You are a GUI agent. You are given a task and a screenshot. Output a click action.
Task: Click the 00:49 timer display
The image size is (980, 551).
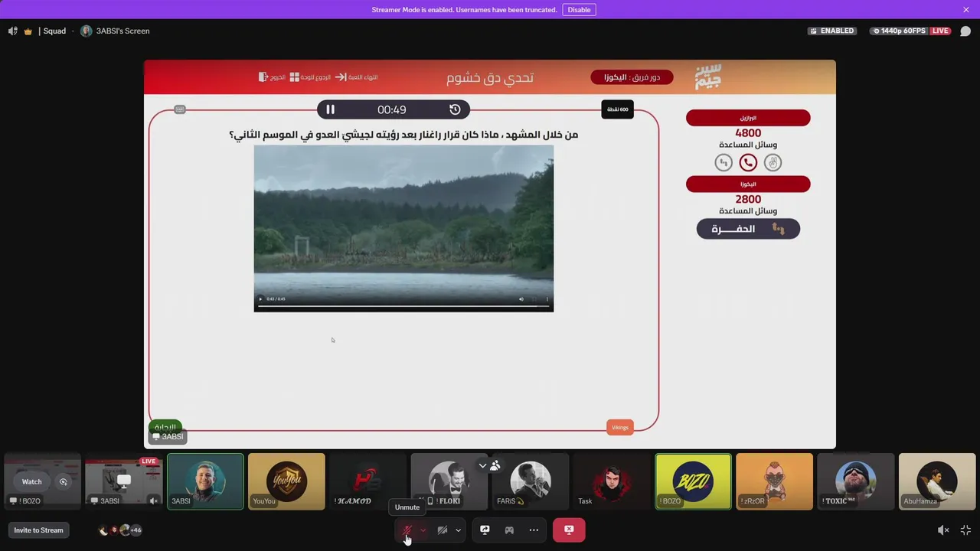(x=391, y=109)
